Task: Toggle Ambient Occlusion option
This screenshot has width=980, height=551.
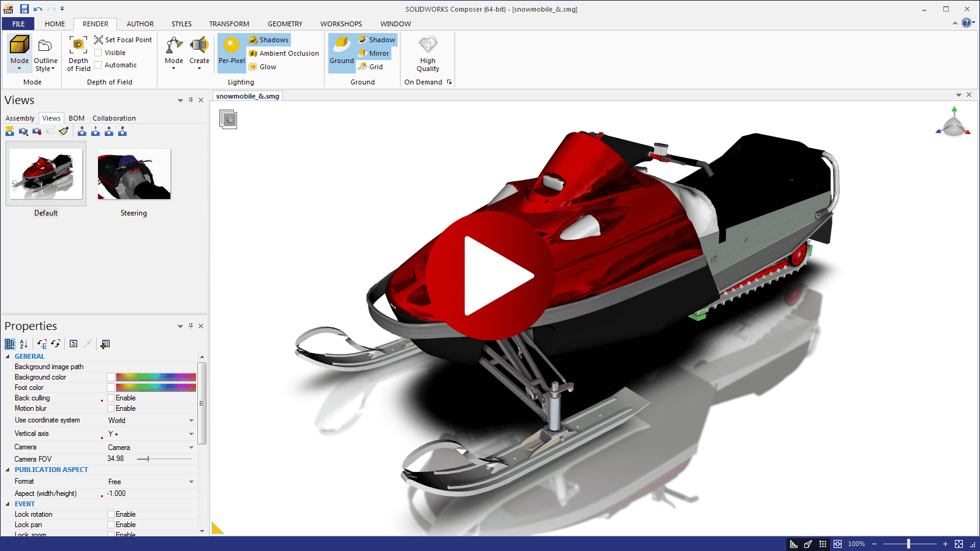Action: [284, 53]
